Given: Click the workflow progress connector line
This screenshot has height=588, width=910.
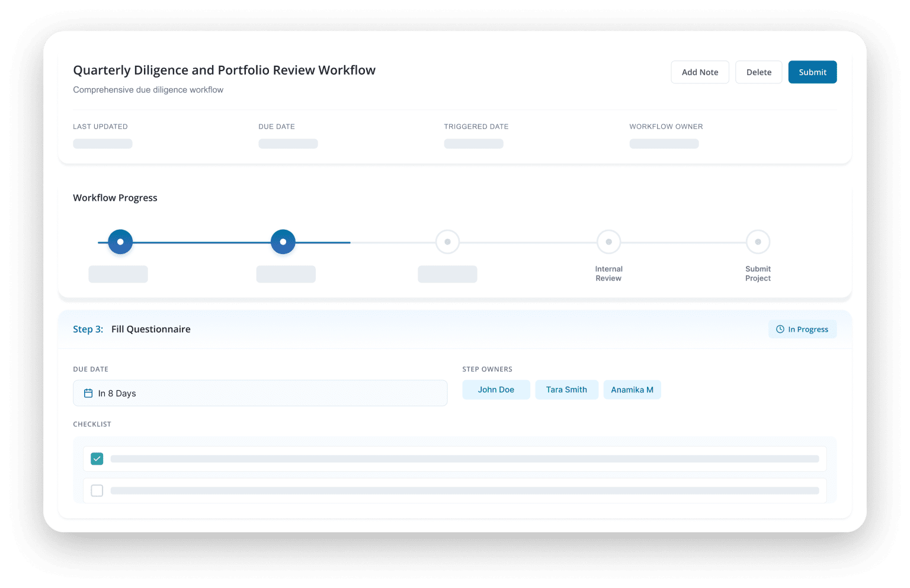Looking at the screenshot, I should point(201,242).
